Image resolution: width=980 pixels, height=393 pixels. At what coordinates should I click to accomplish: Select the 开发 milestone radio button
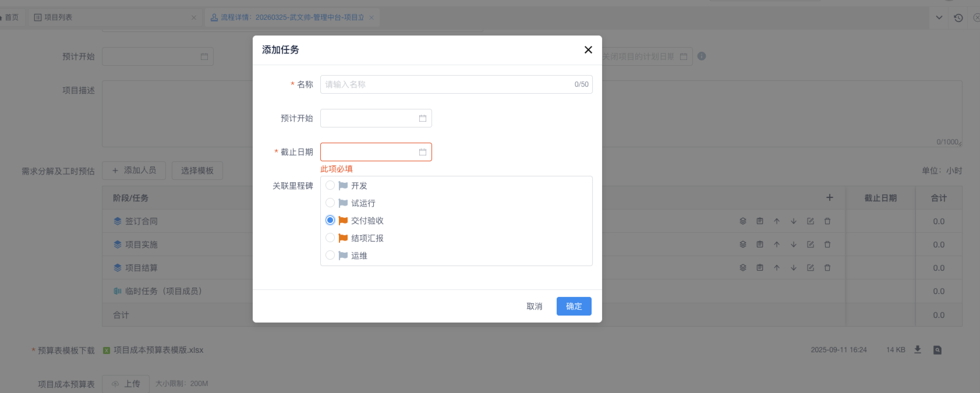(x=330, y=186)
